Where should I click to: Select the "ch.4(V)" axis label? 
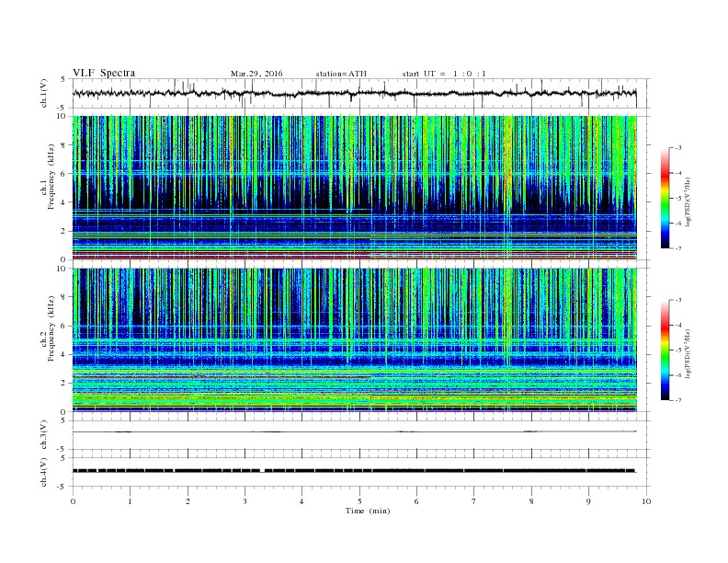click(x=44, y=472)
